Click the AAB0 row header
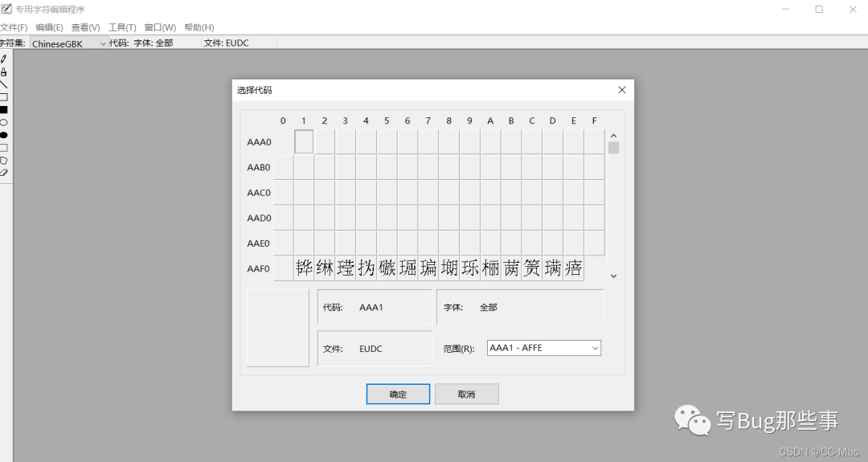 pyautogui.click(x=259, y=168)
